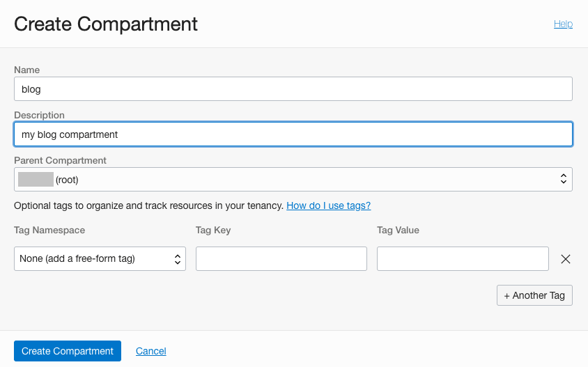This screenshot has width=588, height=367.
Task: Add another tag row
Action: [534, 295]
